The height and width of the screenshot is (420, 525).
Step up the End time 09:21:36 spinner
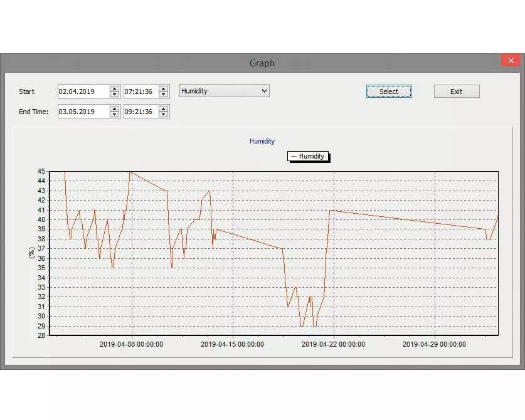click(164, 108)
